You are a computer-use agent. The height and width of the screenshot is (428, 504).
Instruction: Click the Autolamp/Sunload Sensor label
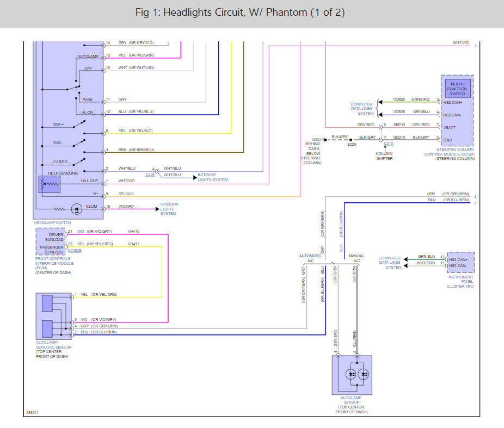click(x=53, y=345)
